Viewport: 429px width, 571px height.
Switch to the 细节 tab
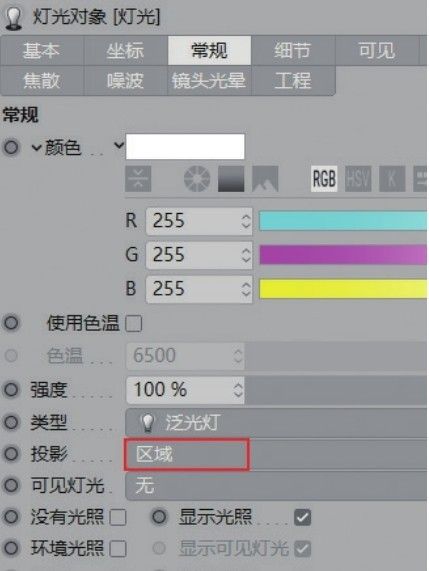tap(293, 50)
